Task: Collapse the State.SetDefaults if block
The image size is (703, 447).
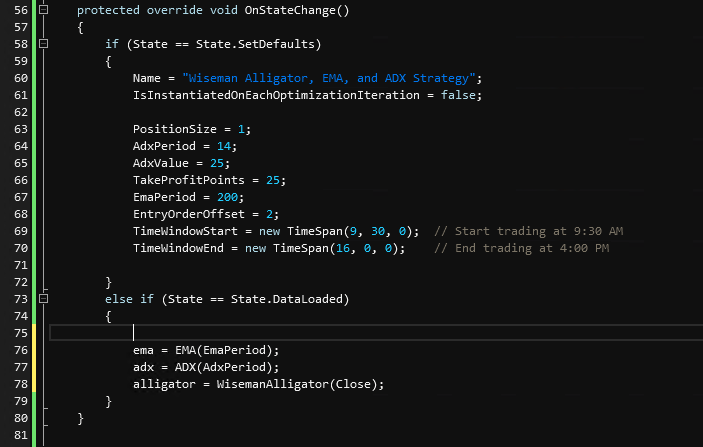Action: (x=43, y=45)
